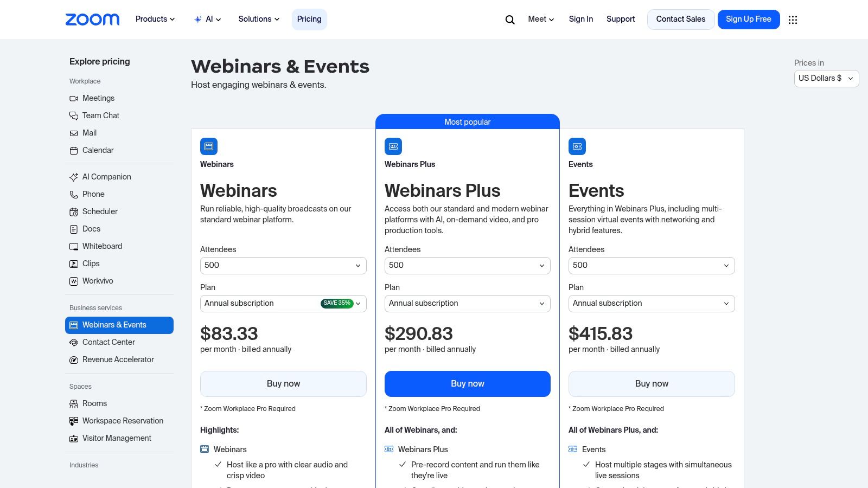Image resolution: width=868 pixels, height=488 pixels.
Task: Open the Webinars Plus attendees dropdown
Action: (467, 265)
